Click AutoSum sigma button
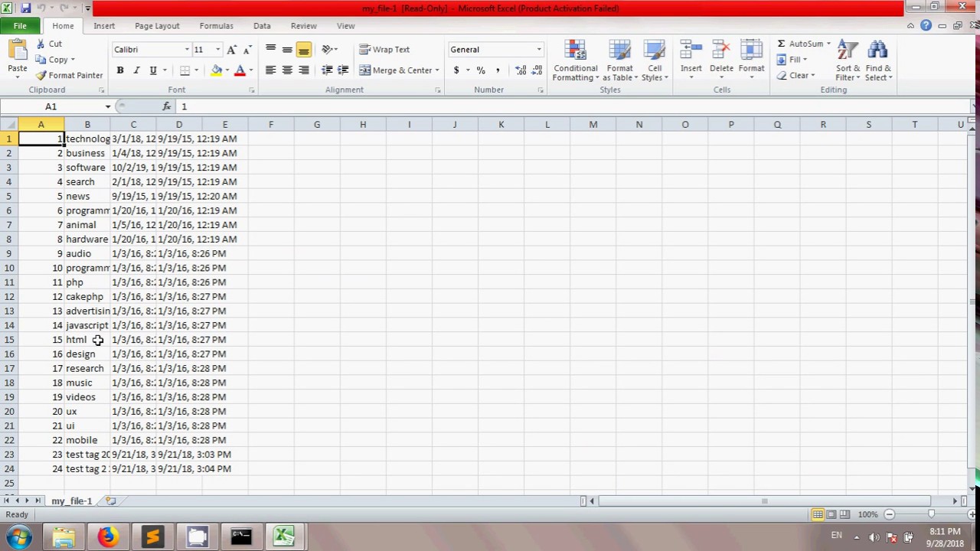The width and height of the screenshot is (980, 551). tap(799, 44)
